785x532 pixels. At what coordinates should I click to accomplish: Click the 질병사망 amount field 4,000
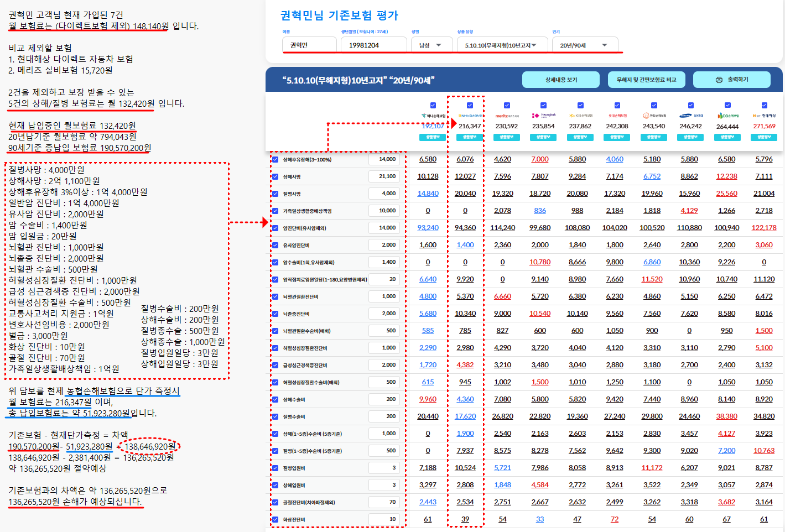tap(384, 194)
